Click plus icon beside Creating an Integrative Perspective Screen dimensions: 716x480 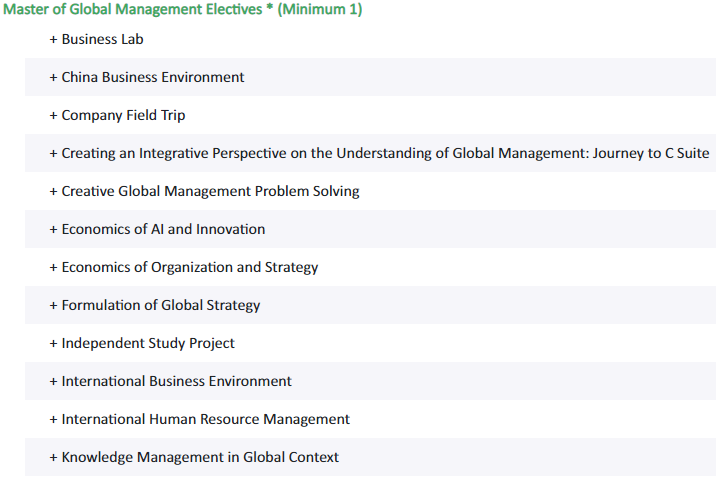[x=53, y=153]
